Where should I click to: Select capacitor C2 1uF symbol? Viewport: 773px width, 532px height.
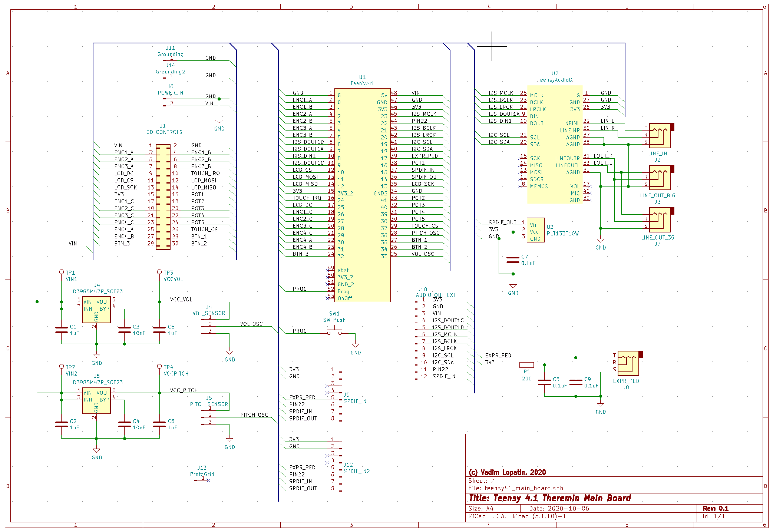[x=62, y=424]
